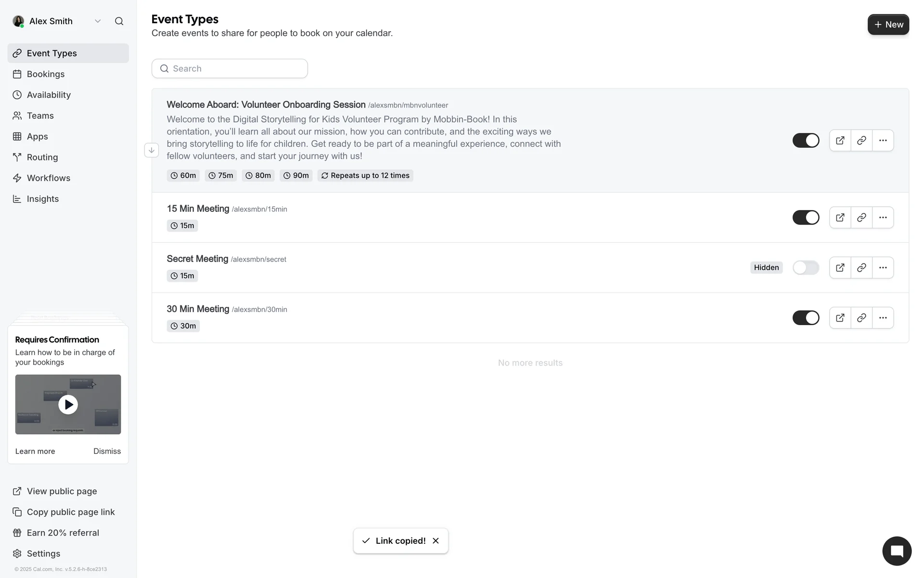
Task: Turn off Volunteer Onboarding Session toggle
Action: point(806,141)
